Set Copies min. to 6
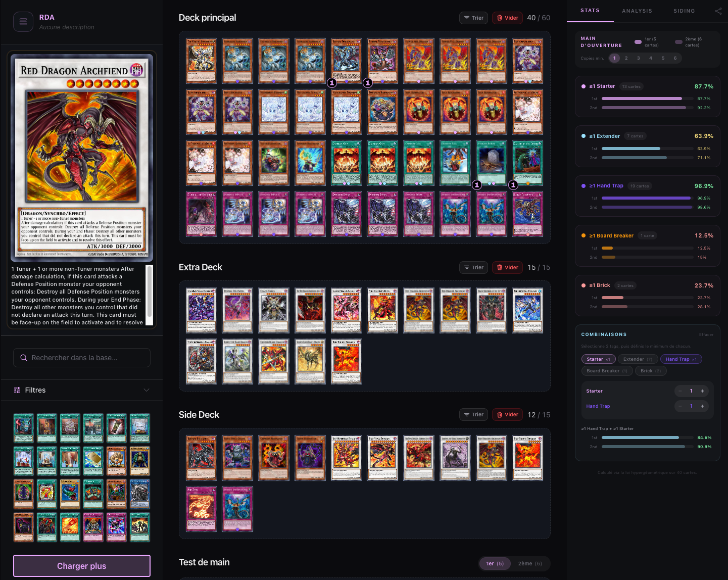The image size is (728, 580). pos(675,58)
